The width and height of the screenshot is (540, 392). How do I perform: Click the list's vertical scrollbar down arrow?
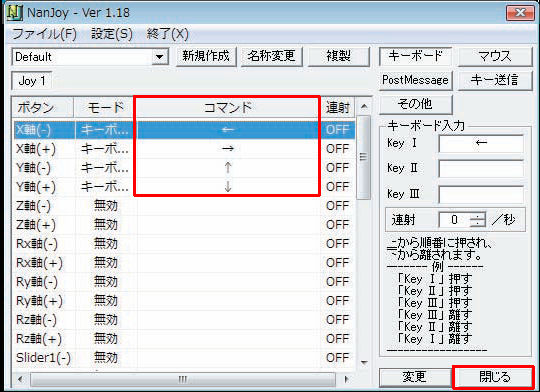point(364,362)
